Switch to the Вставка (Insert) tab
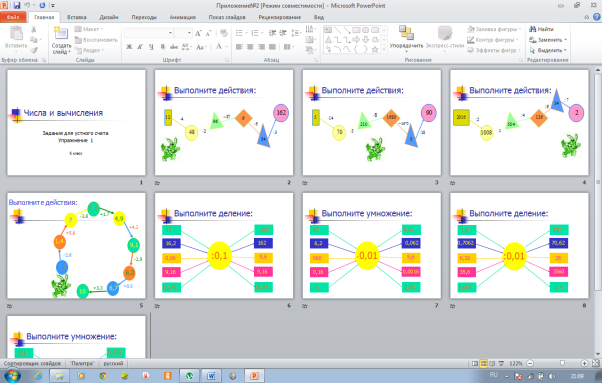 [76, 17]
